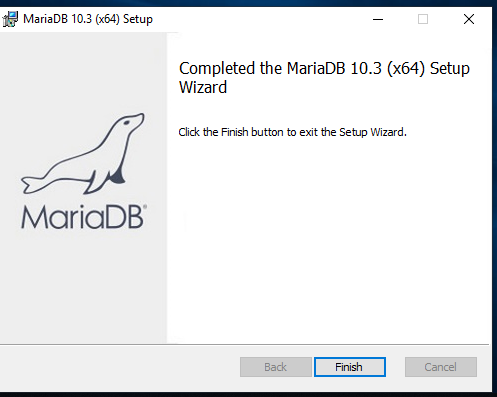The height and width of the screenshot is (397, 497).
Task: Open the installer icon in title bar
Action: (x=10, y=19)
